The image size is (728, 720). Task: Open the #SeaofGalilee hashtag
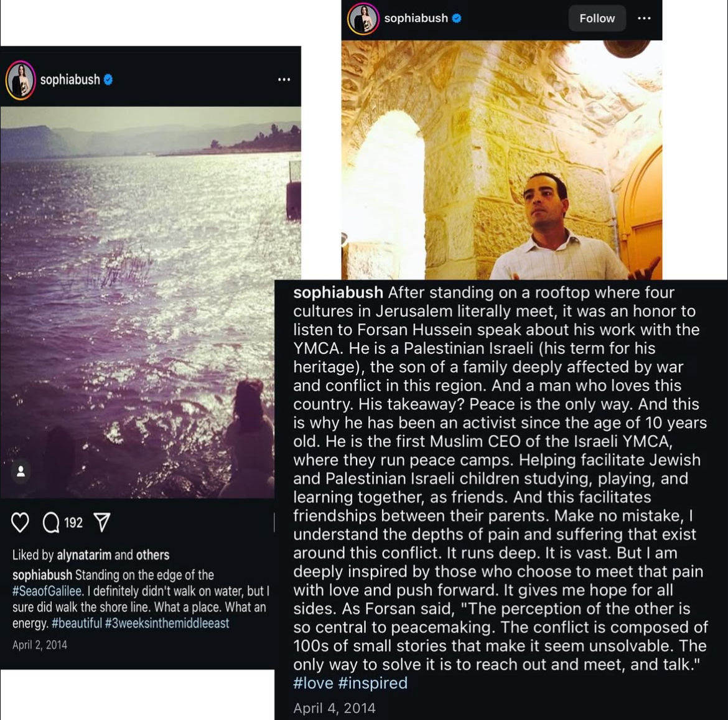point(47,591)
